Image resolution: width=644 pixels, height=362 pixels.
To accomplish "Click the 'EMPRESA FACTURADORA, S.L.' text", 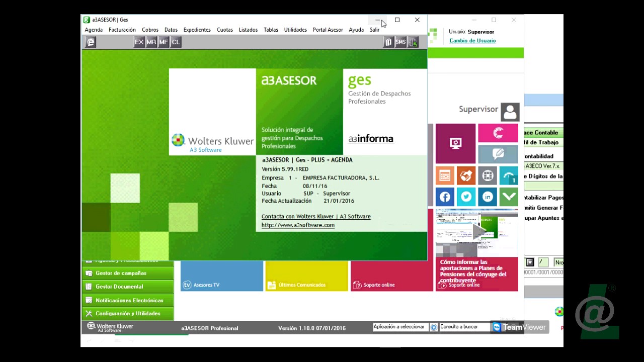I will 341,177.
